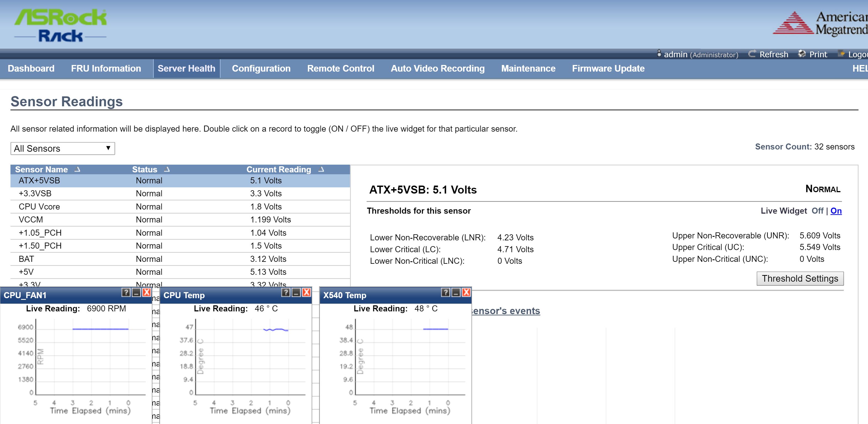Open the All Sensors filter dropdown

click(63, 148)
